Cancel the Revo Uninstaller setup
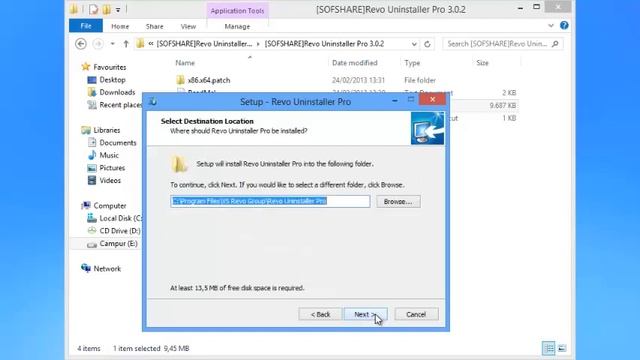The image size is (640, 360). [416, 314]
